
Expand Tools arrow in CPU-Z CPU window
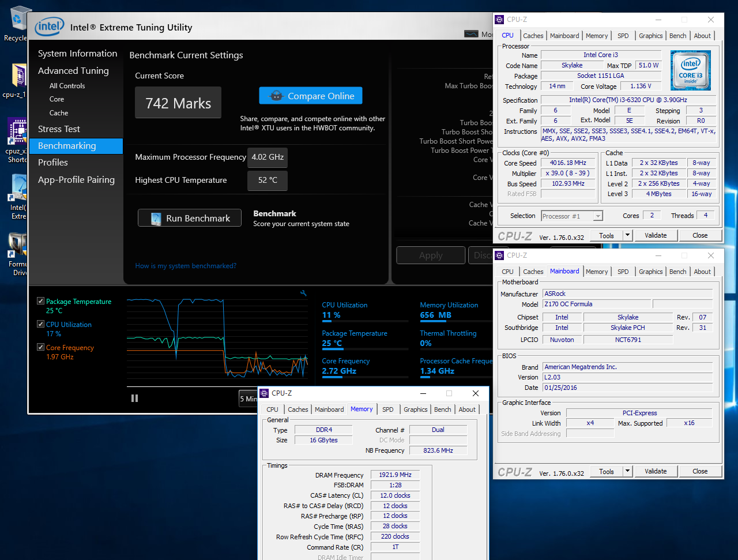coord(627,235)
